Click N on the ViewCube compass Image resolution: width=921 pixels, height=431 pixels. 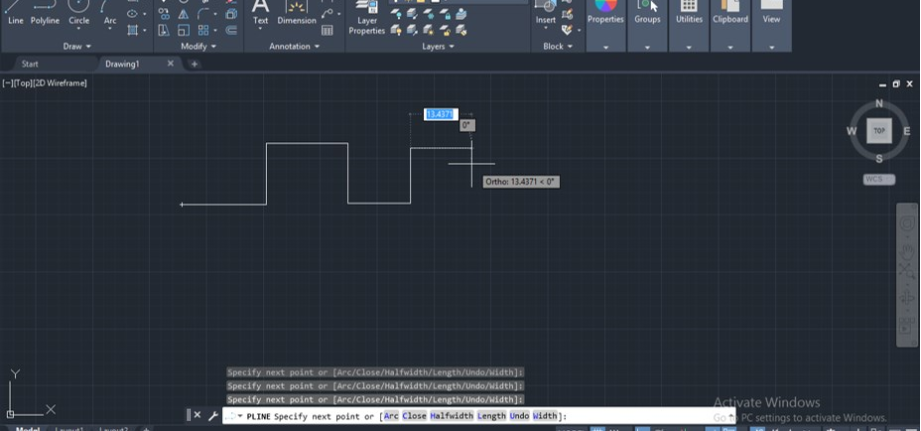click(879, 104)
